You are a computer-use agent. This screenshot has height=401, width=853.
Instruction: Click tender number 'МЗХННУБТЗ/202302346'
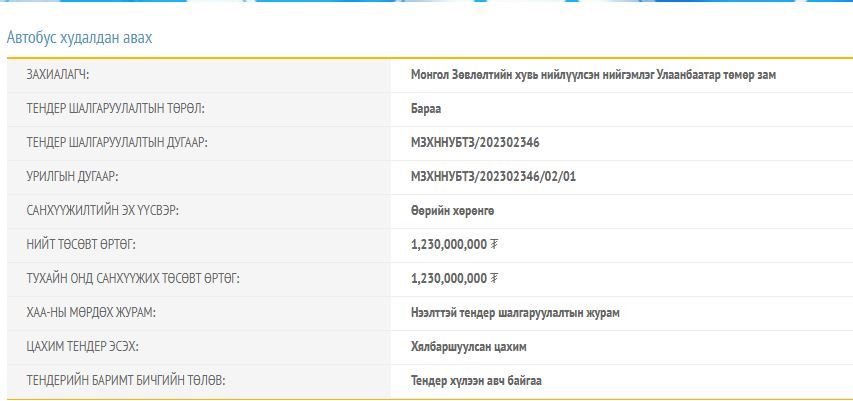click(475, 143)
